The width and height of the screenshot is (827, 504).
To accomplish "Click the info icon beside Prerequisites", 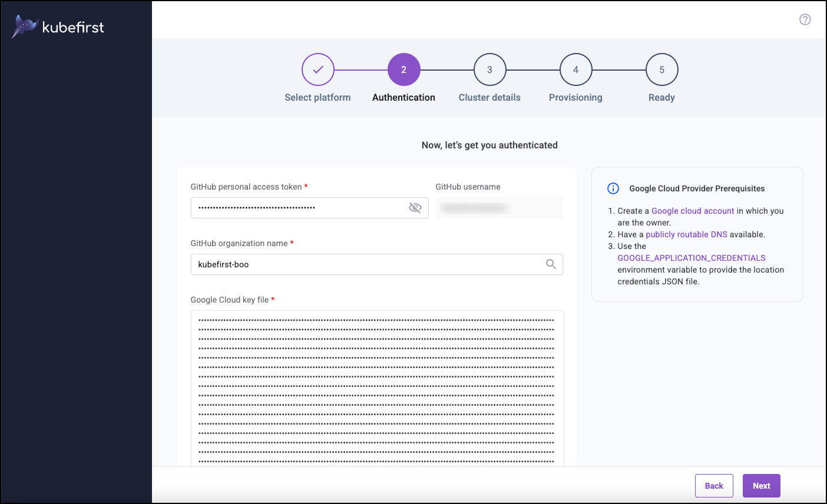I will pos(613,188).
